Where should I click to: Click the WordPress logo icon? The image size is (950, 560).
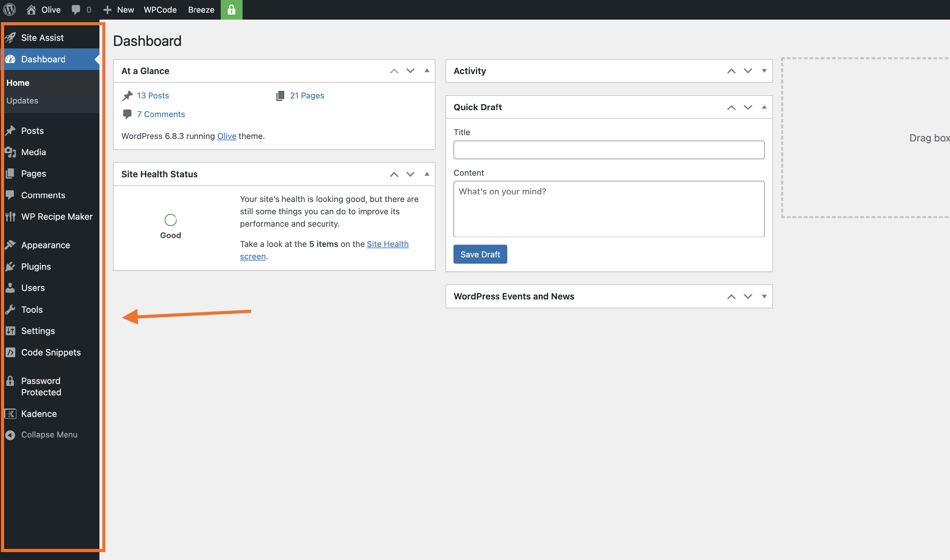click(9, 9)
